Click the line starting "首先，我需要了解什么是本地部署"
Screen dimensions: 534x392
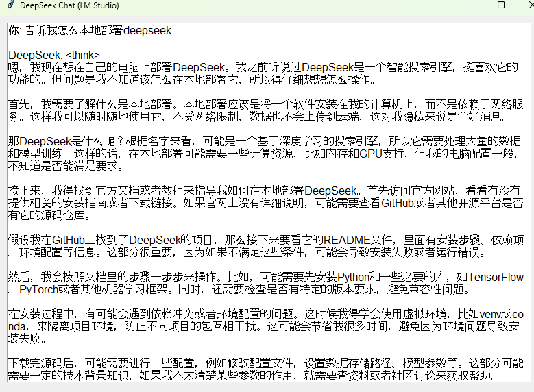[266, 104]
